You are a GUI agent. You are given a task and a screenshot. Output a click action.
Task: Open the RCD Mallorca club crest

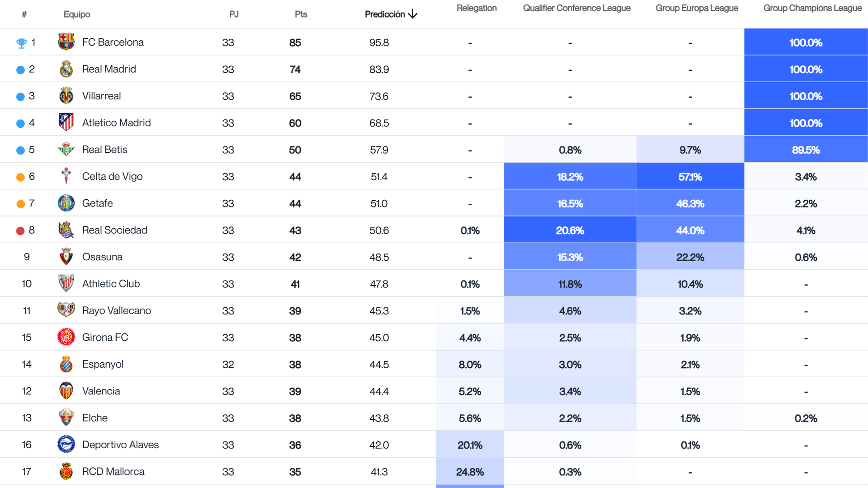(66, 471)
